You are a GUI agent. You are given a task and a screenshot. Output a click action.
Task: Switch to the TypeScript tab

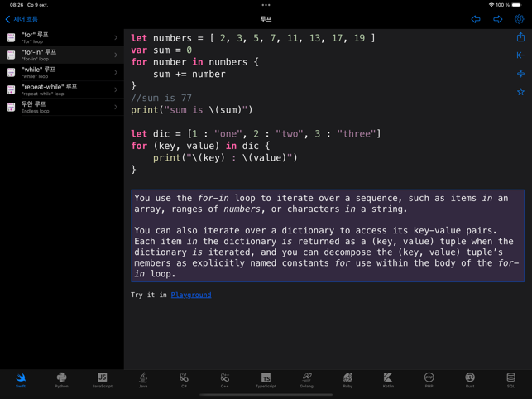coord(266,380)
